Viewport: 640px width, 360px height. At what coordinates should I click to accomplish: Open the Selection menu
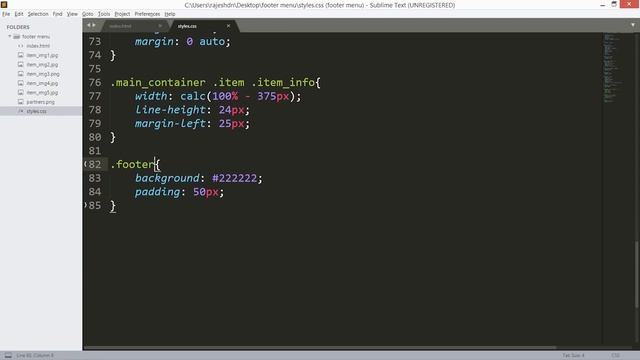point(38,14)
